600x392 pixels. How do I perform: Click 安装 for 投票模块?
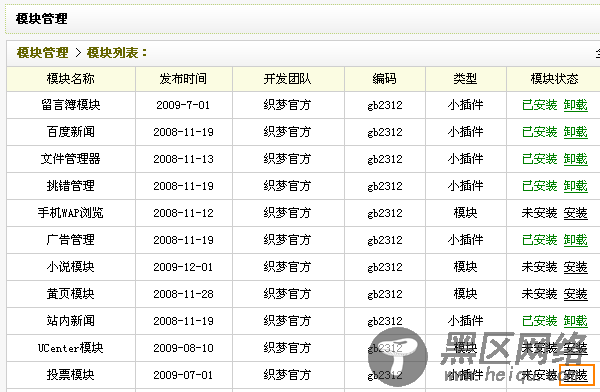click(x=576, y=375)
